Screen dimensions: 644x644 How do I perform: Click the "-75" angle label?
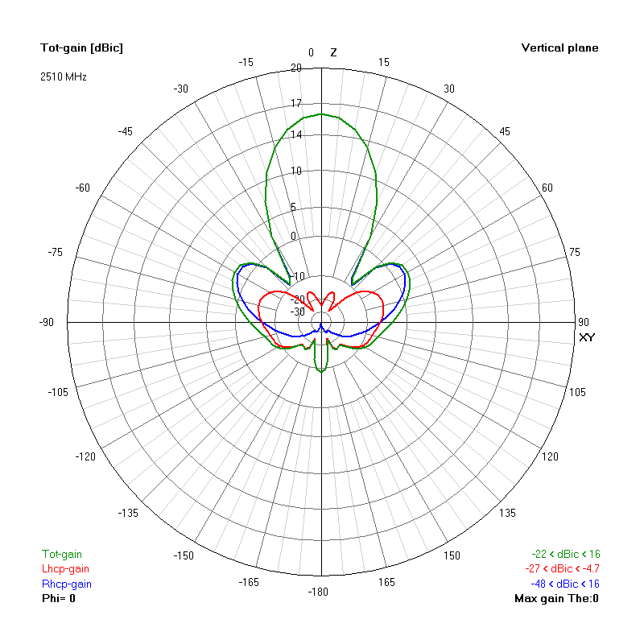[x=55, y=252]
